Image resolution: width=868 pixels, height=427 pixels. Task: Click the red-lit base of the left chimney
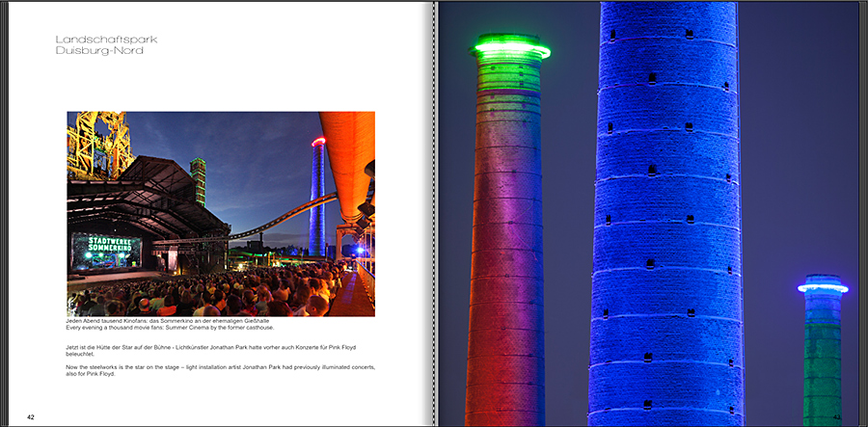pos(503,366)
